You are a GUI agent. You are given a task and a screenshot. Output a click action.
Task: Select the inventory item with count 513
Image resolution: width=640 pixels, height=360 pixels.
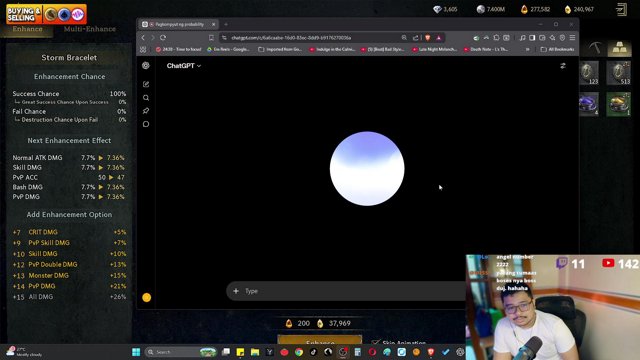tap(619, 73)
